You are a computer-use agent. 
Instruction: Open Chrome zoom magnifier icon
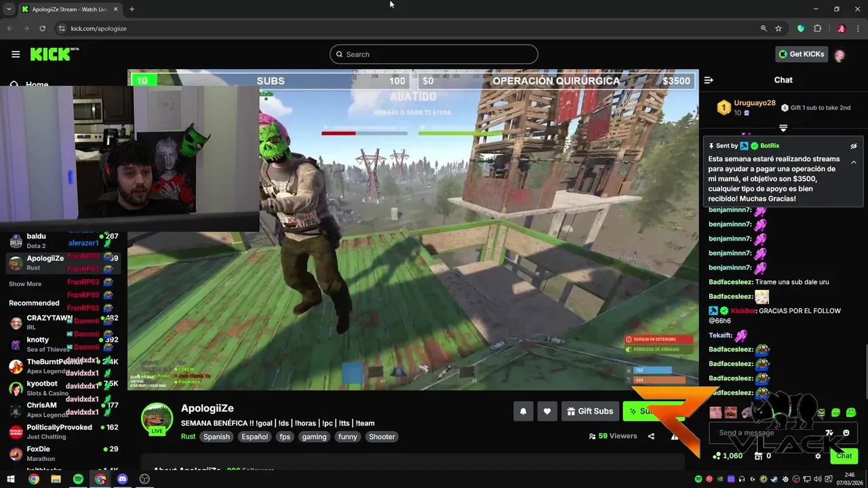tap(764, 28)
